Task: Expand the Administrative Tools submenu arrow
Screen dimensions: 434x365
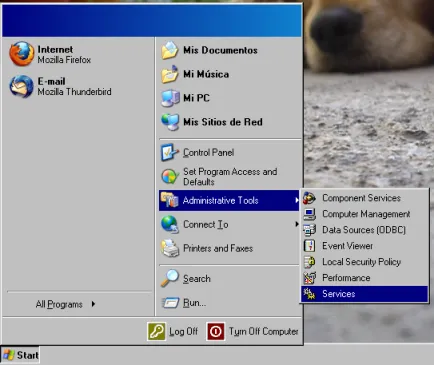Action: [x=297, y=200]
